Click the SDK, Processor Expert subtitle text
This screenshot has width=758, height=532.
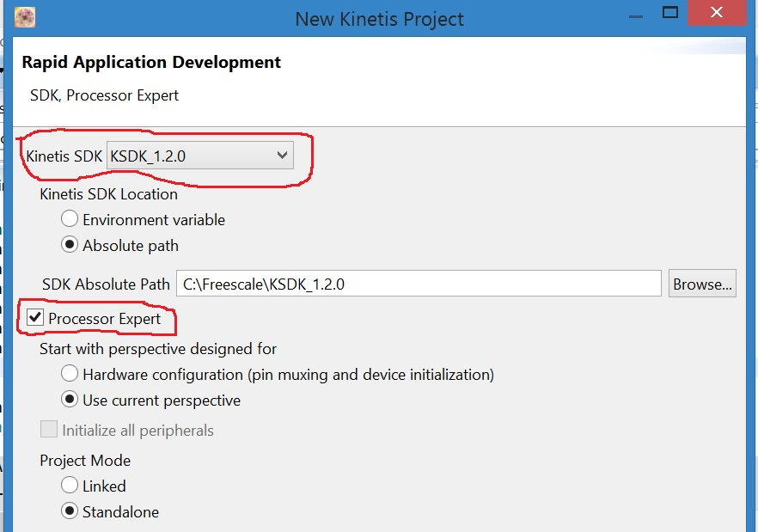104,95
